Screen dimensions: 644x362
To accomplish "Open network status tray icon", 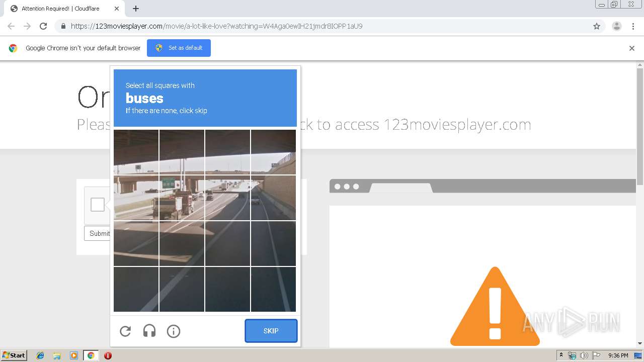I will [572, 355].
